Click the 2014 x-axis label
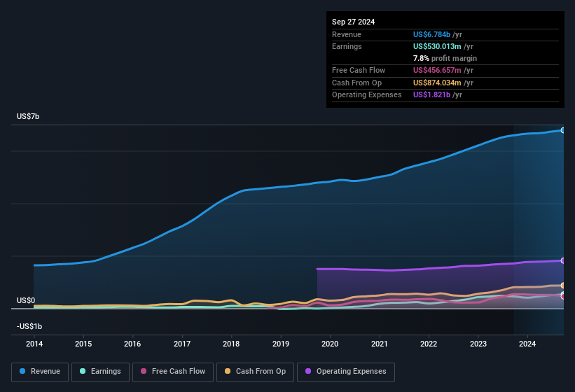This screenshot has height=392, width=575. click(x=34, y=344)
